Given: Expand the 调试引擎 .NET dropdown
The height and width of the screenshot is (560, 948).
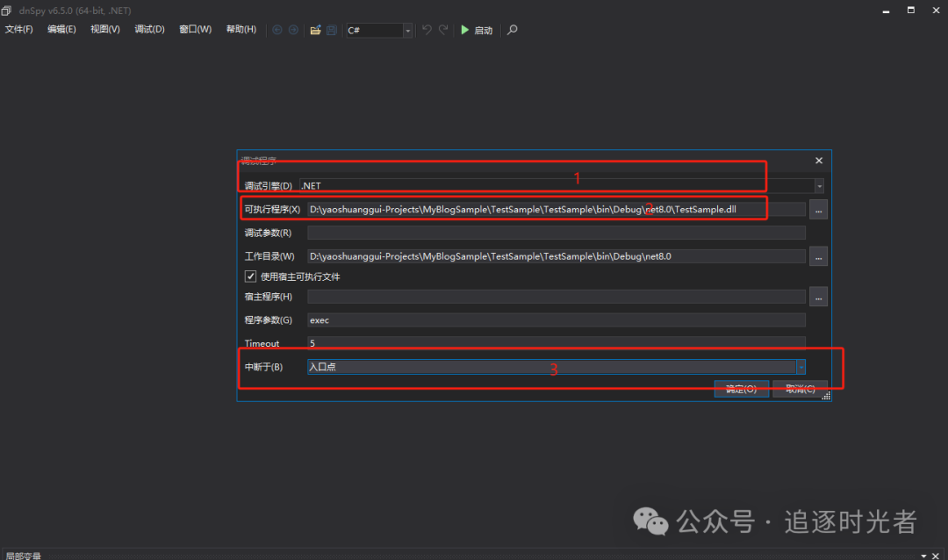Looking at the screenshot, I should pos(819,186).
